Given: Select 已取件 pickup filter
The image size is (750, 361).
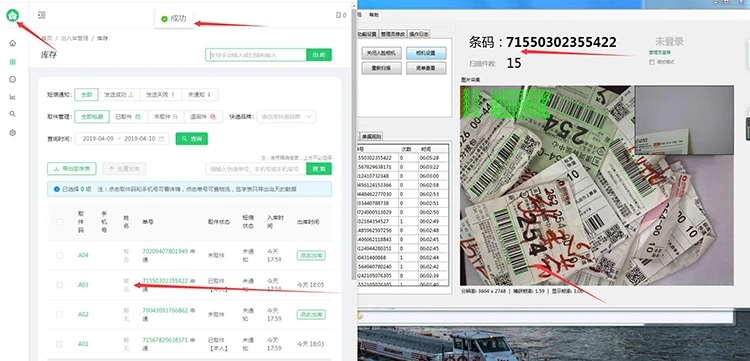Looking at the screenshot, I should [128, 117].
